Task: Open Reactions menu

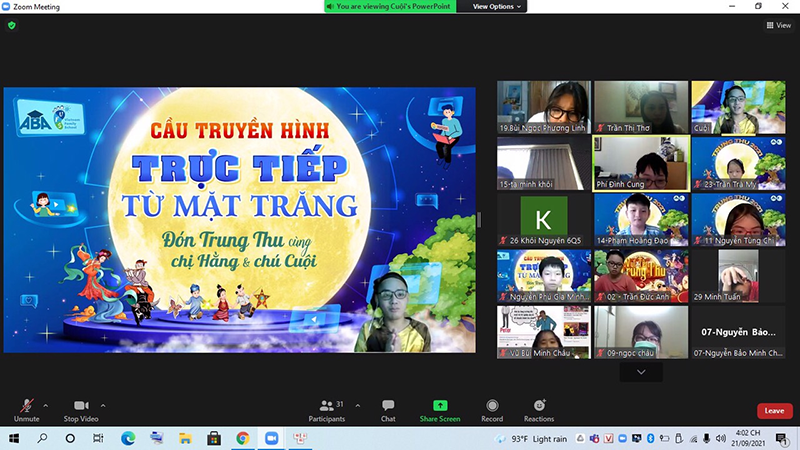Action: coord(539,410)
